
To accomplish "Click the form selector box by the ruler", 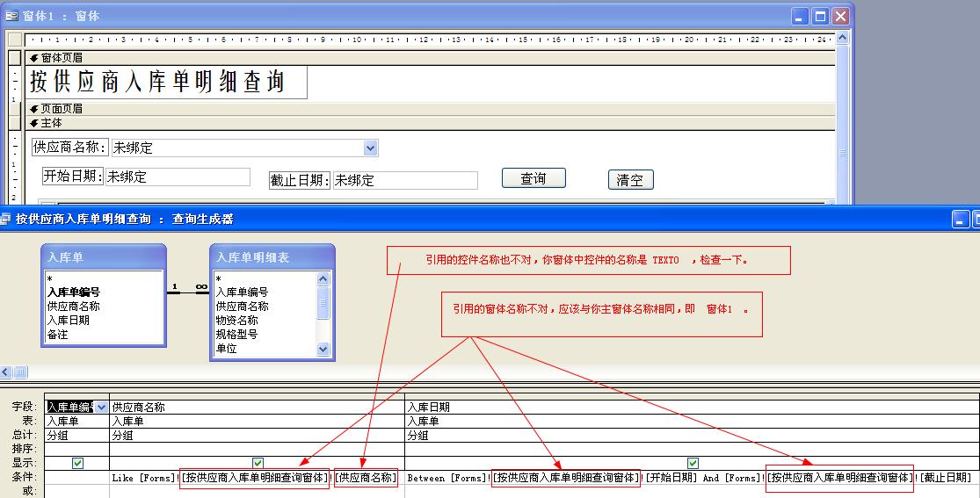I will pyautogui.click(x=13, y=39).
